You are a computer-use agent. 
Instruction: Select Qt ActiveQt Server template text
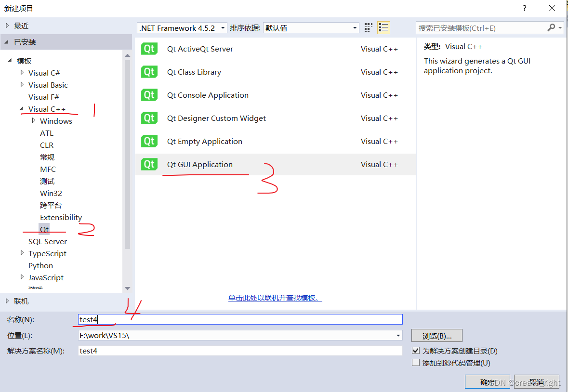(200, 49)
